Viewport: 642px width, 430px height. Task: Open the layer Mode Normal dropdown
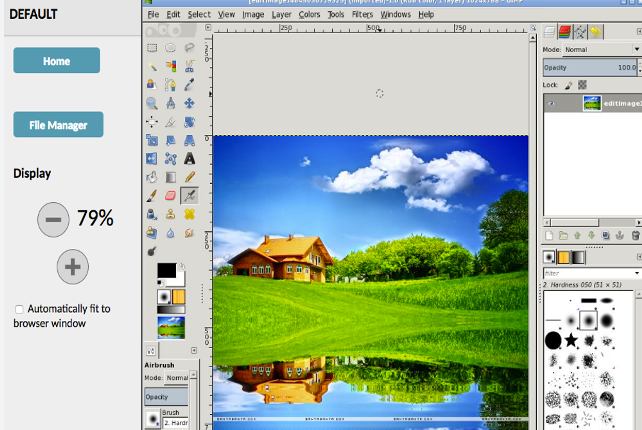coord(602,50)
